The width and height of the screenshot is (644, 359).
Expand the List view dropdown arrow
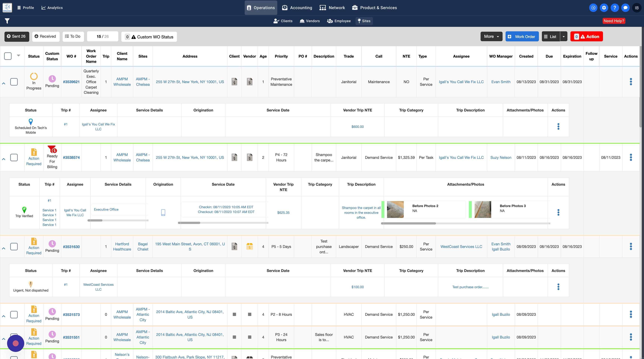563,37
